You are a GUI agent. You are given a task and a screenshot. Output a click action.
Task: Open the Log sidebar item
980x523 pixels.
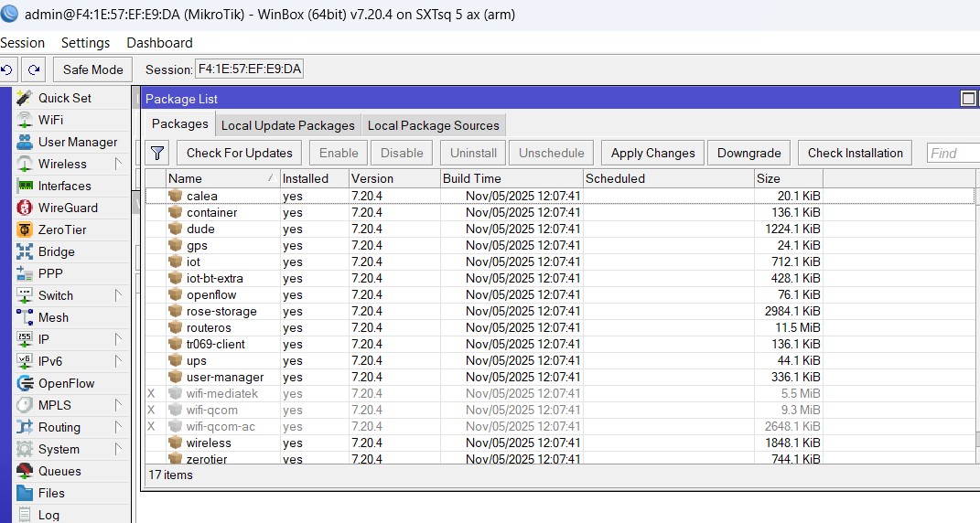point(48,515)
